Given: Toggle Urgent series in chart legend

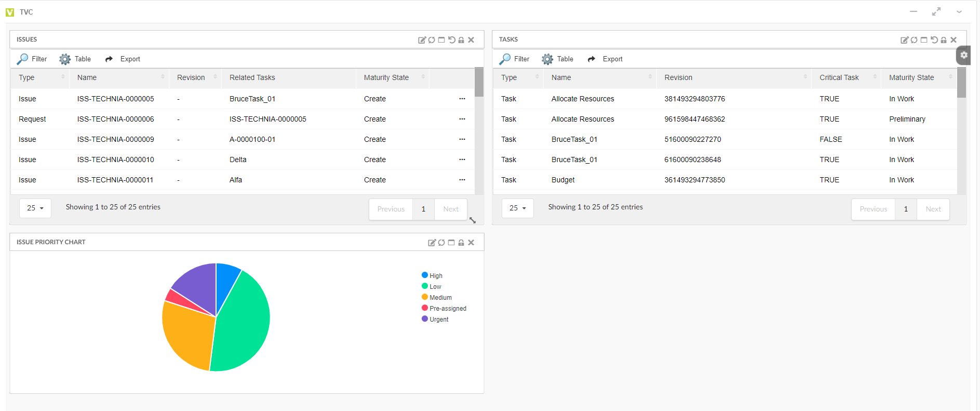Looking at the screenshot, I should pyautogui.click(x=435, y=320).
